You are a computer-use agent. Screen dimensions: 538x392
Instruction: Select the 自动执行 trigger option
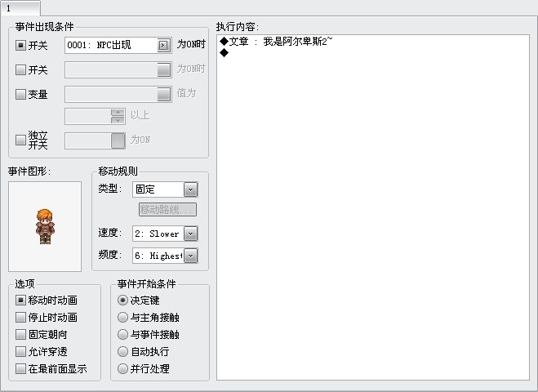pyautogui.click(x=122, y=351)
